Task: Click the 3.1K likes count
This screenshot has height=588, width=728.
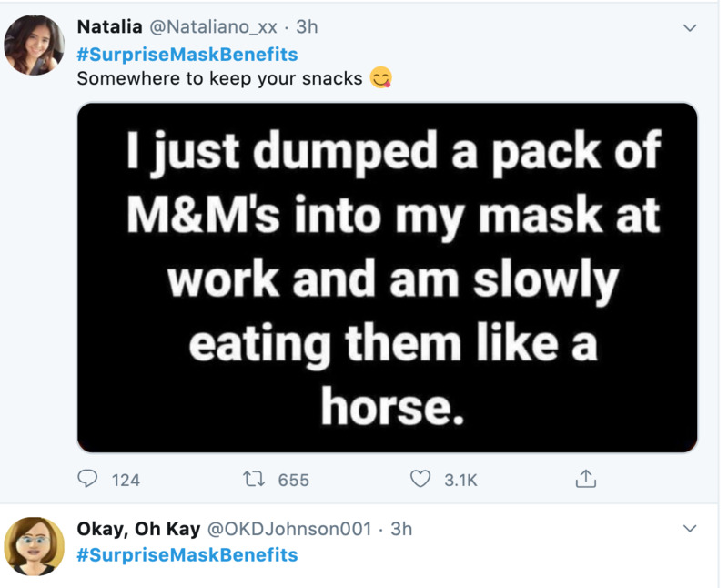Action: click(x=460, y=480)
